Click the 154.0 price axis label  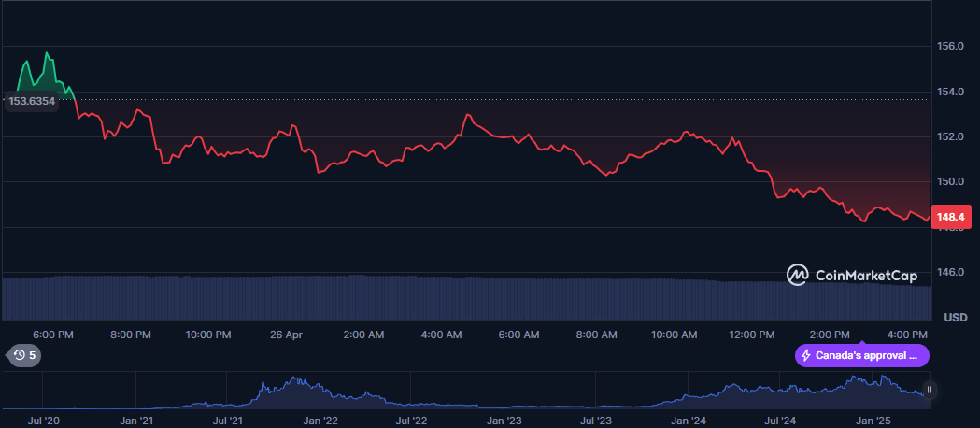click(x=949, y=92)
